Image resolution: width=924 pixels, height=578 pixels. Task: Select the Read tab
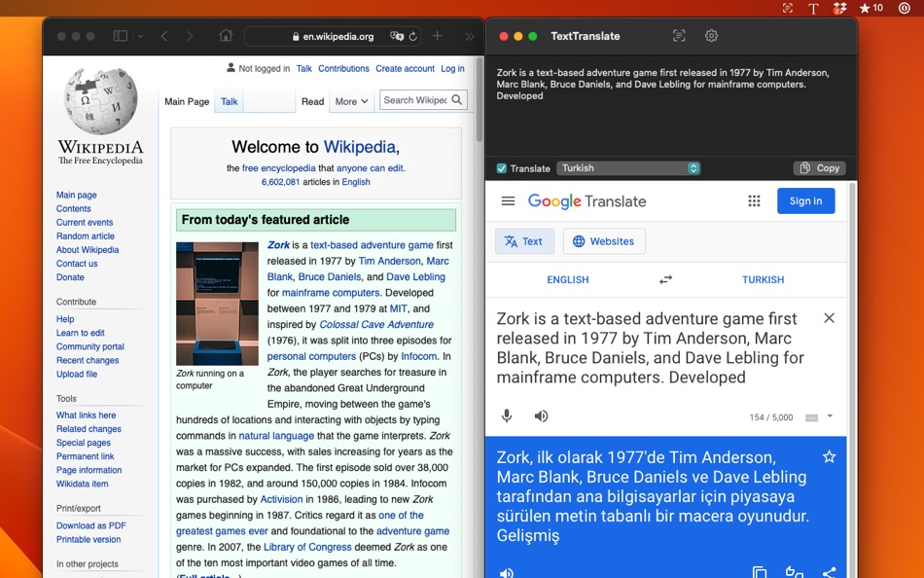pos(312,101)
